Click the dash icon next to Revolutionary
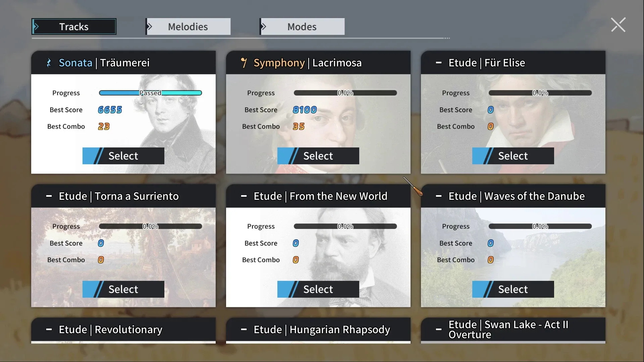The width and height of the screenshot is (644, 362). click(49, 329)
